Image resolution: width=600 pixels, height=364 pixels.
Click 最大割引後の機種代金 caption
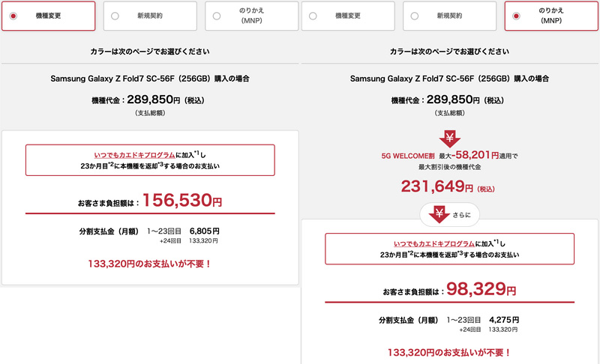[x=449, y=167]
